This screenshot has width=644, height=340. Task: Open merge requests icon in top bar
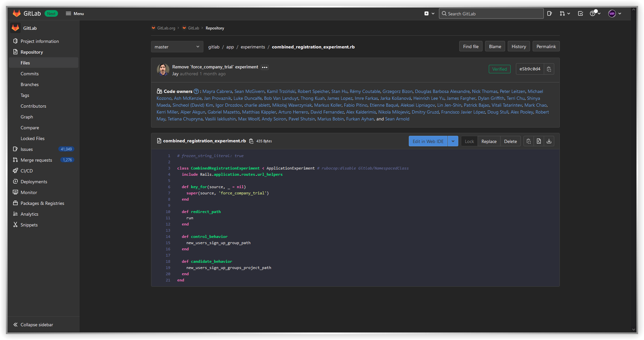[563, 13]
